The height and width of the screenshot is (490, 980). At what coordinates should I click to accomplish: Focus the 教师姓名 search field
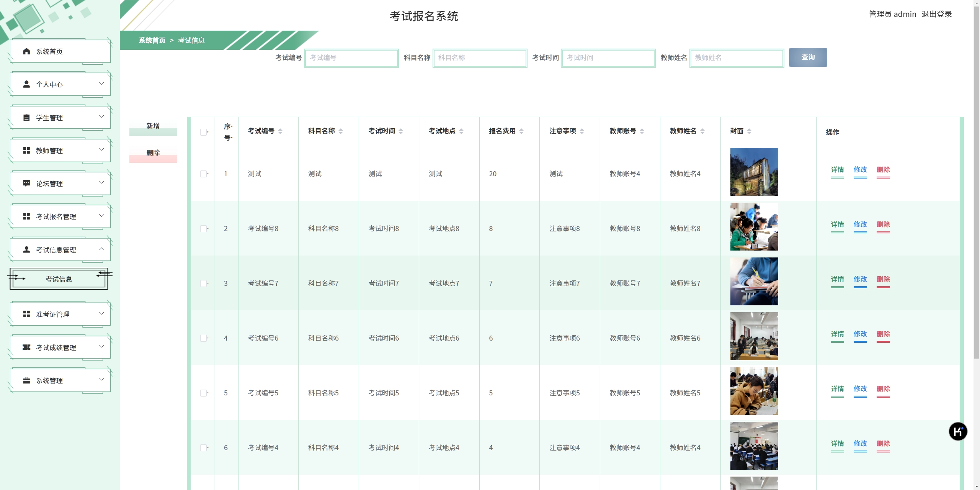coord(737,58)
